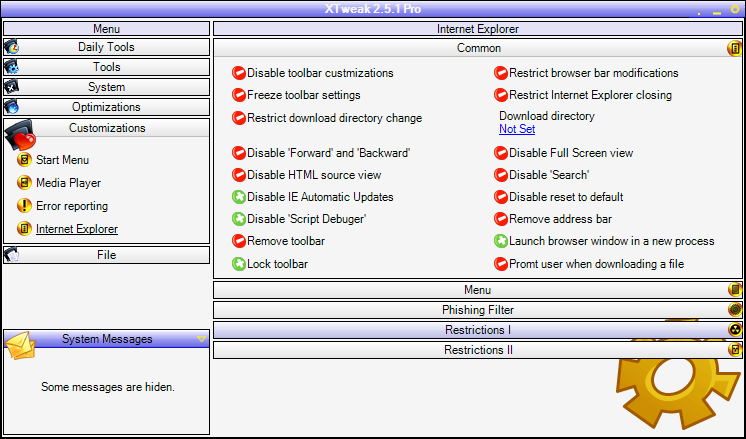Maximize window using yellow circle button
Viewport: 746px width, 439px height.
[735, 9]
